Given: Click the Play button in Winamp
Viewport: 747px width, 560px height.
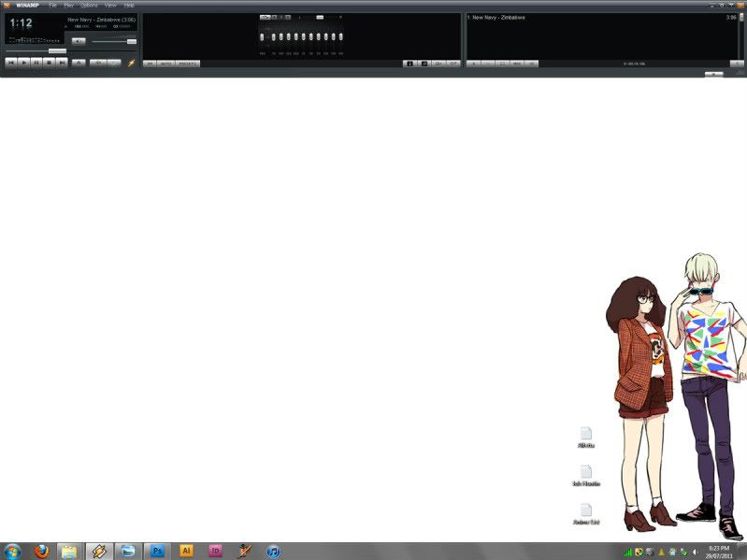Looking at the screenshot, I should 23,63.
